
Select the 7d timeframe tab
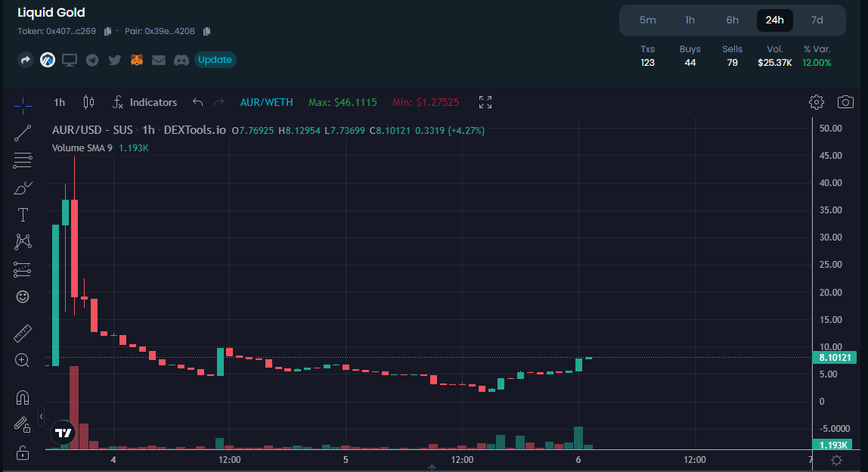tap(817, 20)
